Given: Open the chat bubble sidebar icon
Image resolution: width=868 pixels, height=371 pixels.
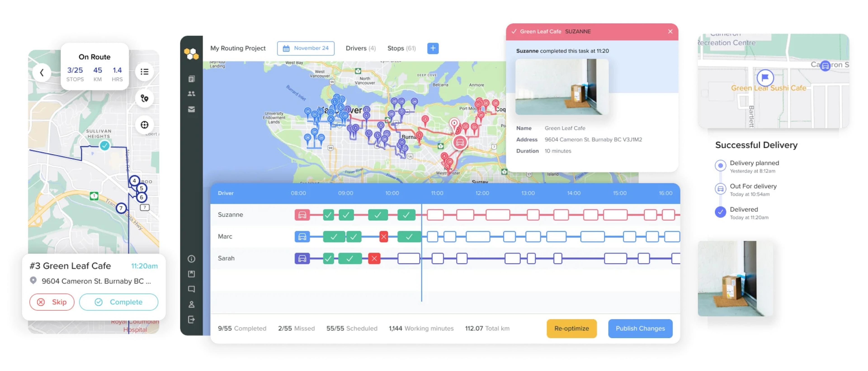Looking at the screenshot, I should [191, 289].
